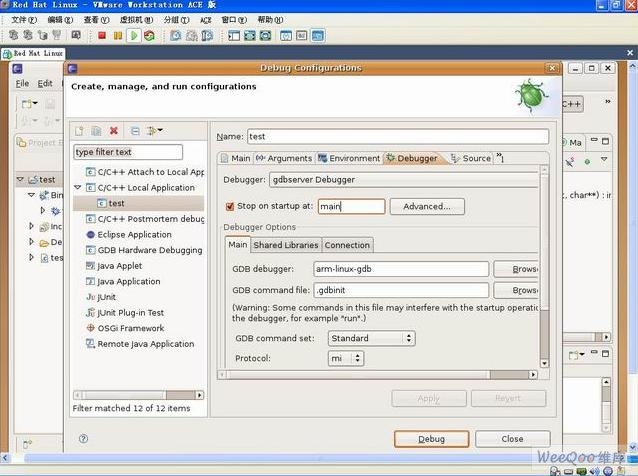Click the disabled Revert button

508,398
